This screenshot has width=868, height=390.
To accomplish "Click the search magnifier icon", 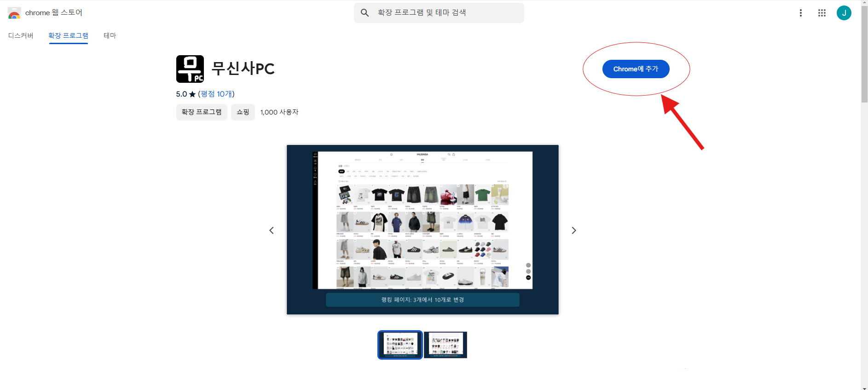I will (365, 13).
